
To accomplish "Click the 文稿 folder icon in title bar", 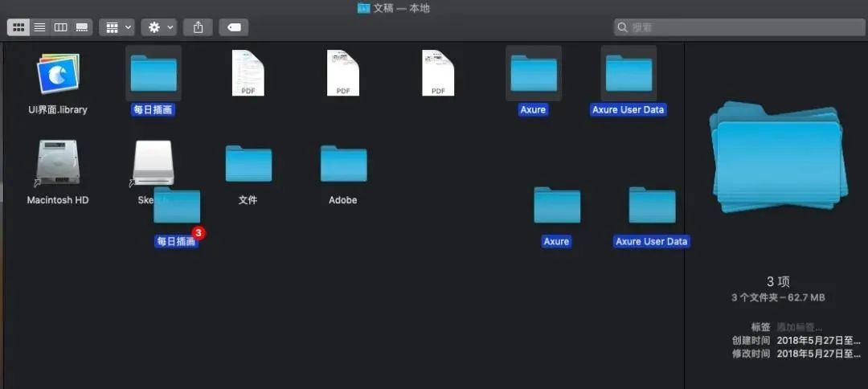I will coord(363,8).
